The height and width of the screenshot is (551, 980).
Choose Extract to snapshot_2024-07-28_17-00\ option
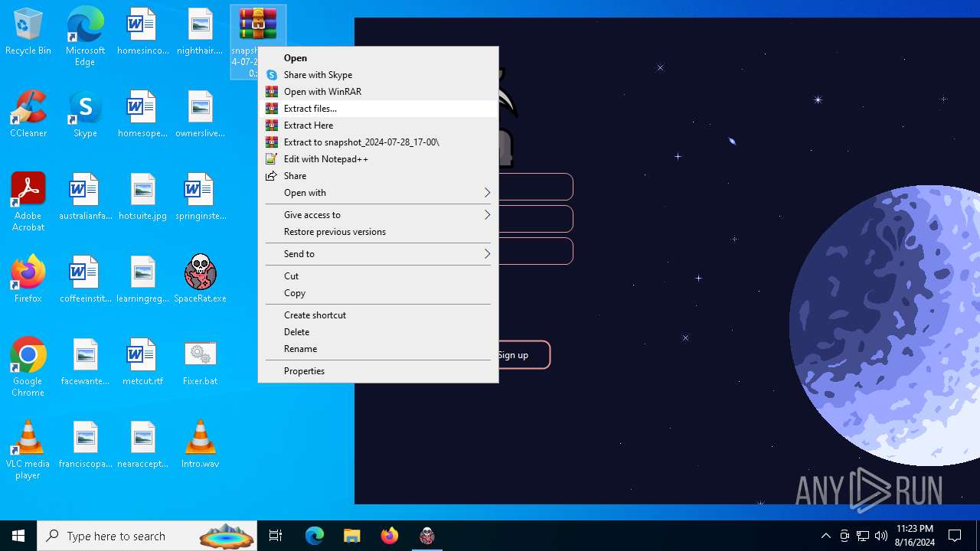coord(378,142)
